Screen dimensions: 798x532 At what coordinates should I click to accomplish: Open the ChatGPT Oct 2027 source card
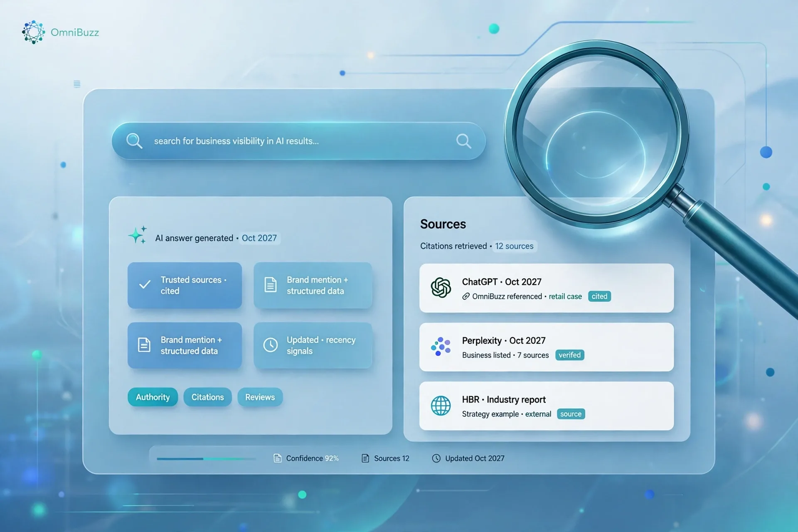547,288
